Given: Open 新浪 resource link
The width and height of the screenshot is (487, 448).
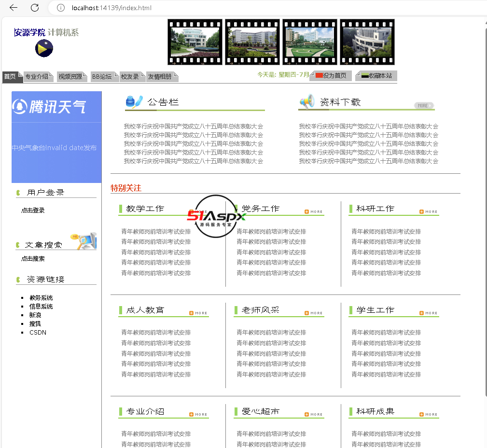Looking at the screenshot, I should [35, 315].
